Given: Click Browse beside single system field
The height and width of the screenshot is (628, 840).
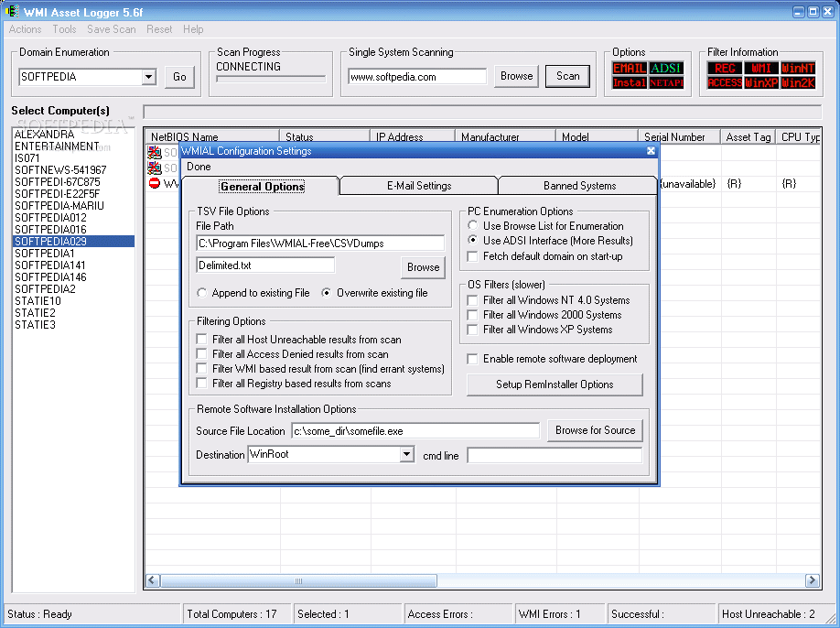Looking at the screenshot, I should (516, 76).
